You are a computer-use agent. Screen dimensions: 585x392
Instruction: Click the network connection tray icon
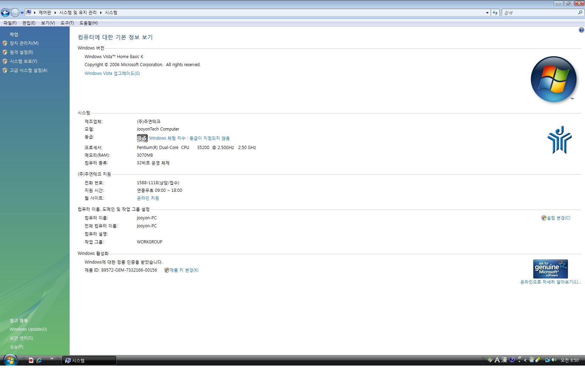pos(548,360)
